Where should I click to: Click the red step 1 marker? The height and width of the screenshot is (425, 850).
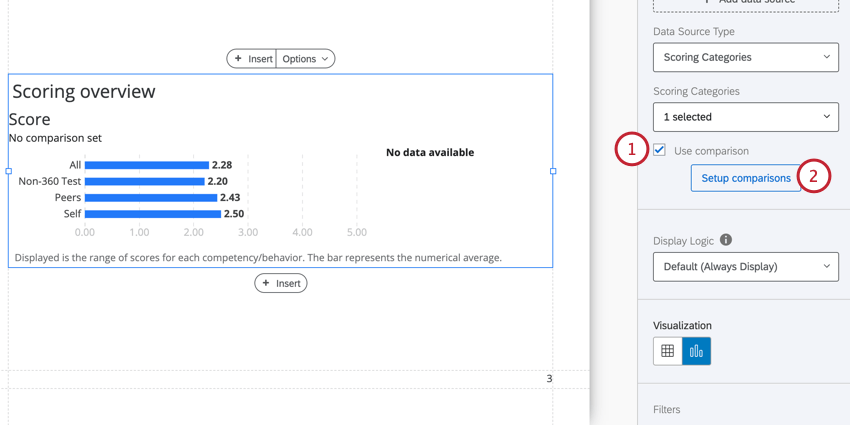coord(631,150)
